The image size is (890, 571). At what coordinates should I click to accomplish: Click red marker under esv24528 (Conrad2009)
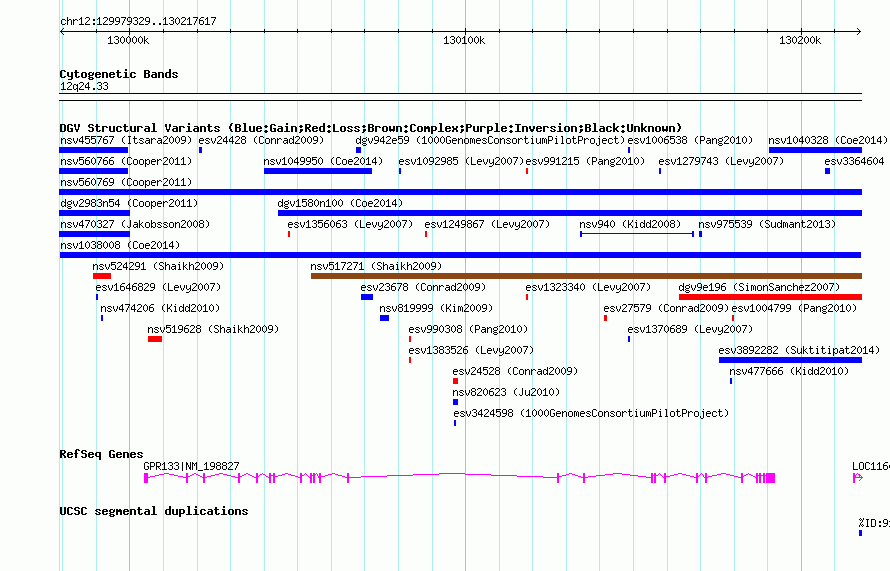tap(455, 381)
